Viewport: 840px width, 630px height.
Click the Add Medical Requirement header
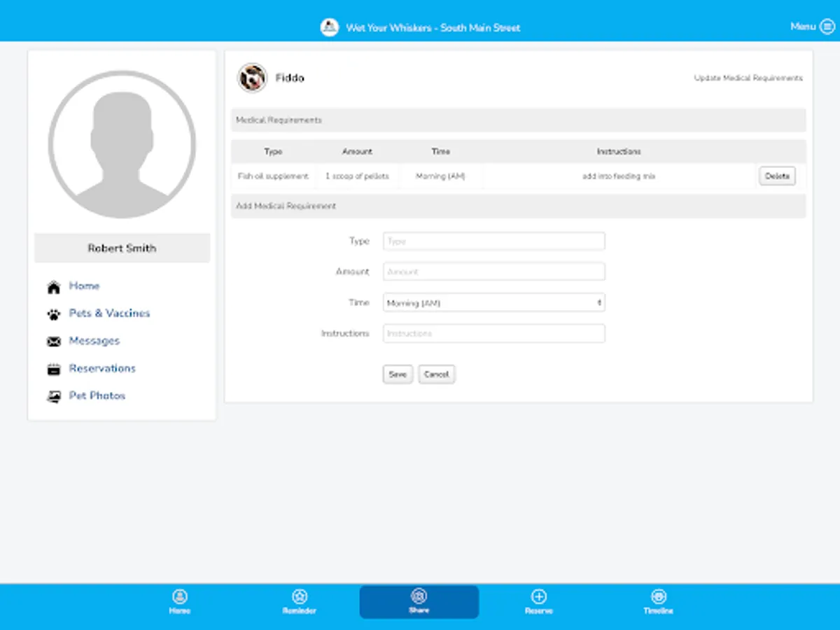pyautogui.click(x=519, y=206)
